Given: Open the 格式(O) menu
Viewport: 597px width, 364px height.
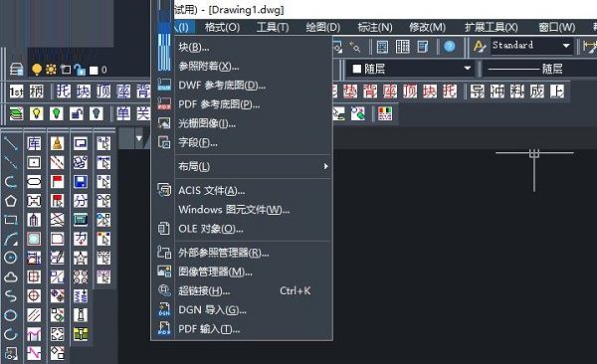Looking at the screenshot, I should pyautogui.click(x=222, y=28).
